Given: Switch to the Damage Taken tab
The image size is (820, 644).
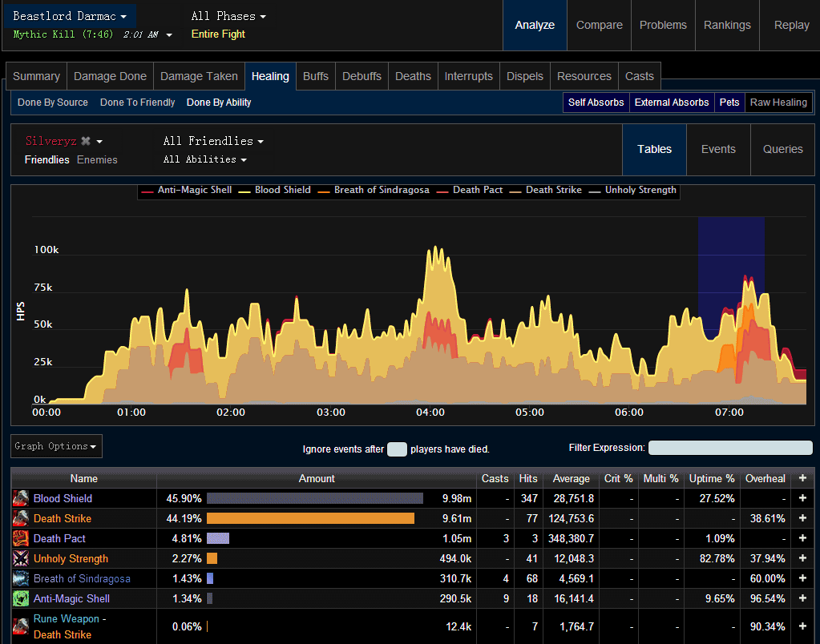Looking at the screenshot, I should [x=199, y=76].
